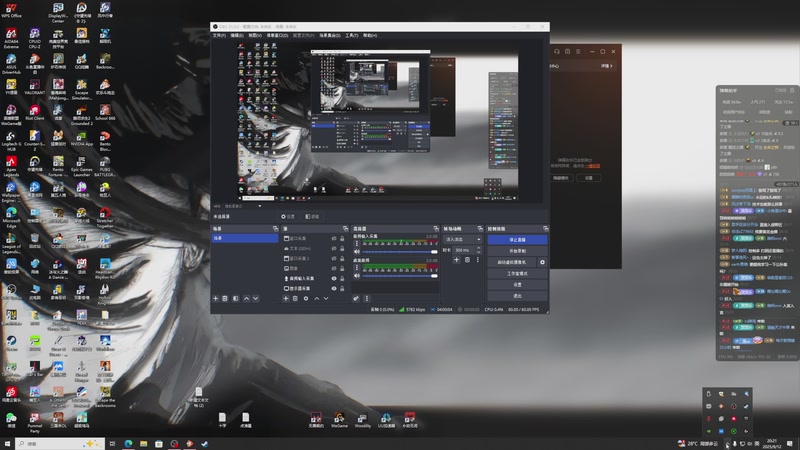800x450 pixels.
Task: Click headset icon in the background window
Action: [x=557, y=52]
